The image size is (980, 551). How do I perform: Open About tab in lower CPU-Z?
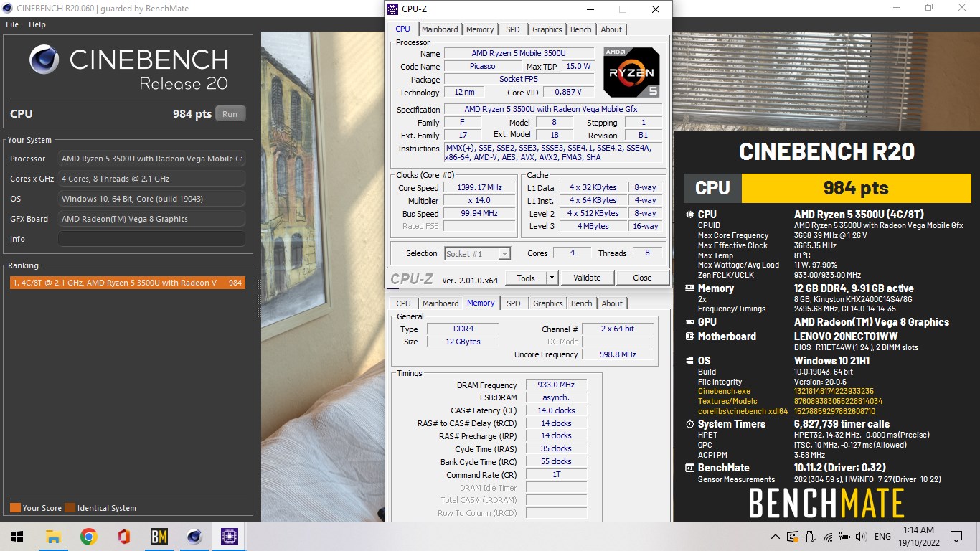click(x=612, y=303)
